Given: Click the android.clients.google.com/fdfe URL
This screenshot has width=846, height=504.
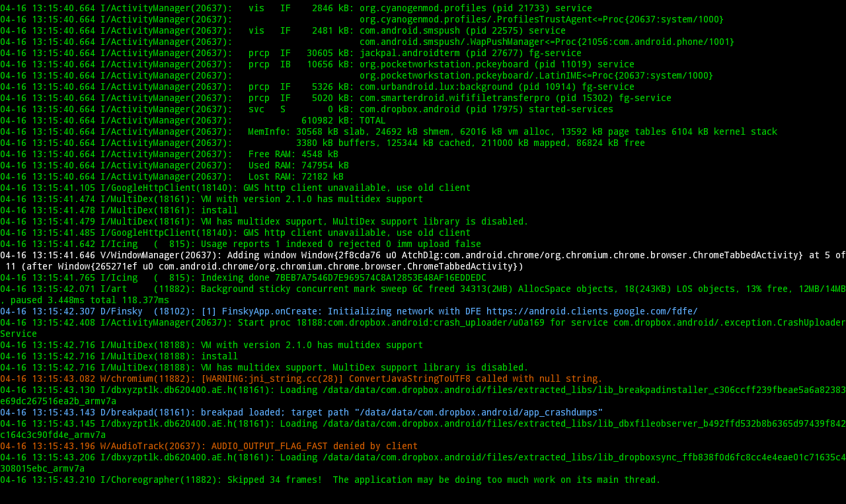Looking at the screenshot, I should [592, 312].
